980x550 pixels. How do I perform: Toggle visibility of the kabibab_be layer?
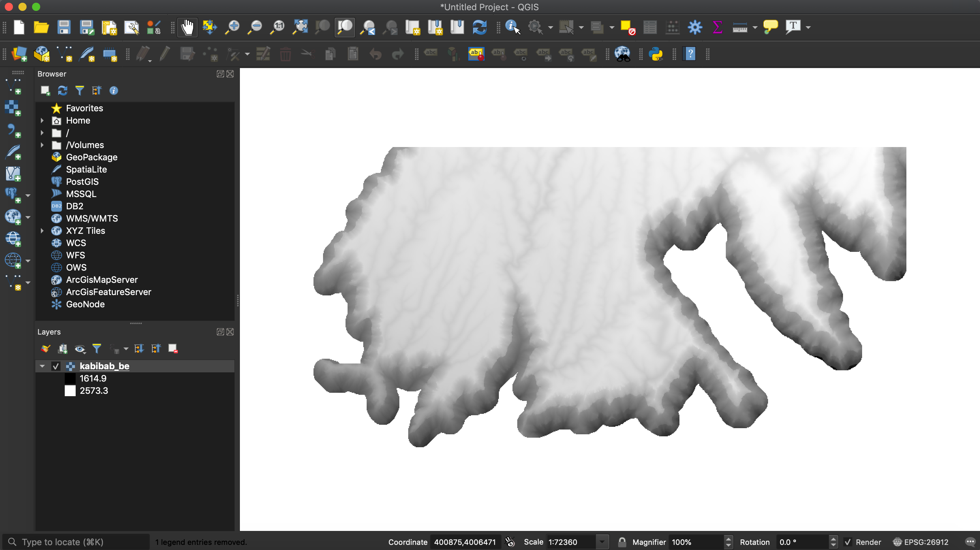click(x=56, y=366)
